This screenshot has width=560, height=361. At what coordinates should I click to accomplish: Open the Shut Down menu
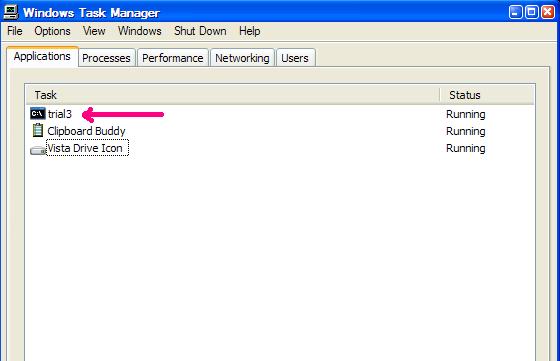coord(200,31)
